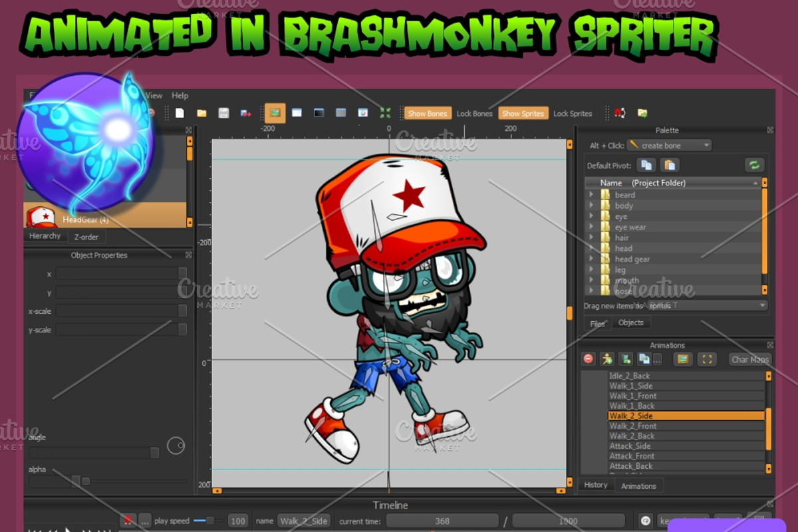Viewport: 798px width, 532px height.
Task: Open the Alt+Click 'create bone' dropdown
Action: 670,145
